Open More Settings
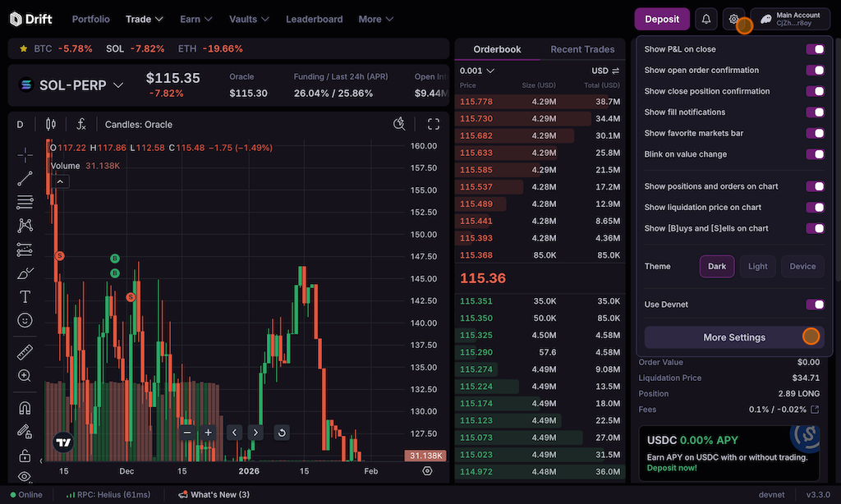Screen dimensions: 841x504 pos(734,337)
